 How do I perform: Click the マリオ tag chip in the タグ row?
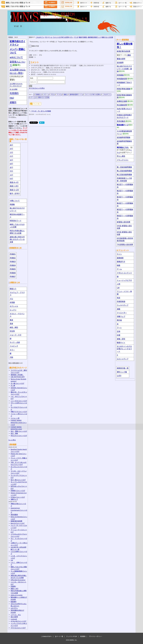coord(58,95)
